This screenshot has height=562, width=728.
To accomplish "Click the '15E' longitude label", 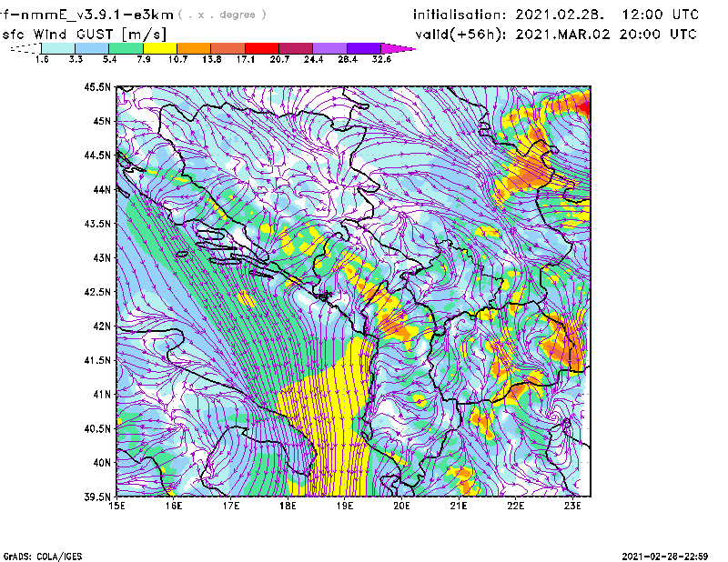I will click(116, 506).
